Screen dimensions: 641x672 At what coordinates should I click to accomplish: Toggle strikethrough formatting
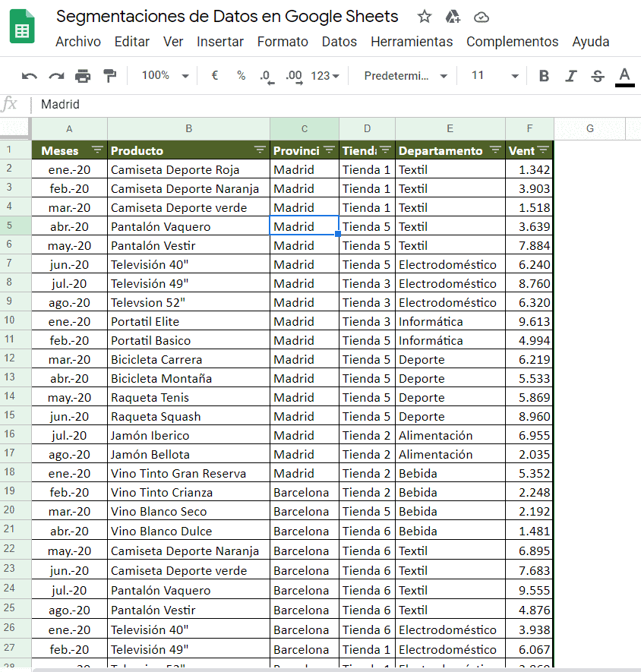(598, 76)
